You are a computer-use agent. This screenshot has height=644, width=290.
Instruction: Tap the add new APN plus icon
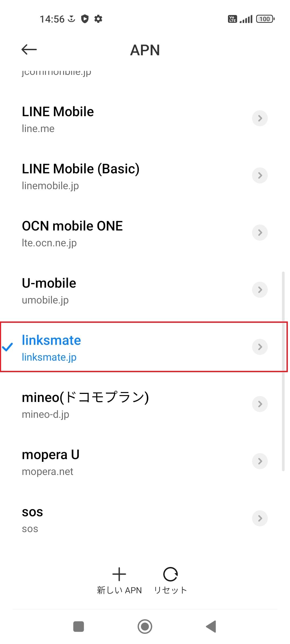point(119,574)
